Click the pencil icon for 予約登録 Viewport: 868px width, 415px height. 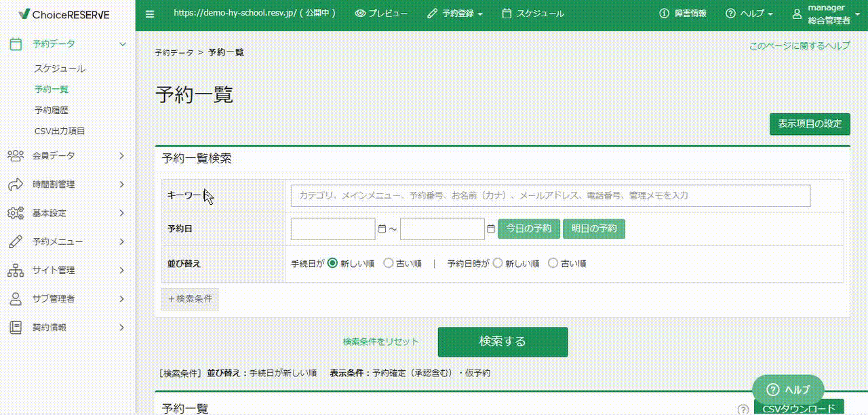[433, 14]
